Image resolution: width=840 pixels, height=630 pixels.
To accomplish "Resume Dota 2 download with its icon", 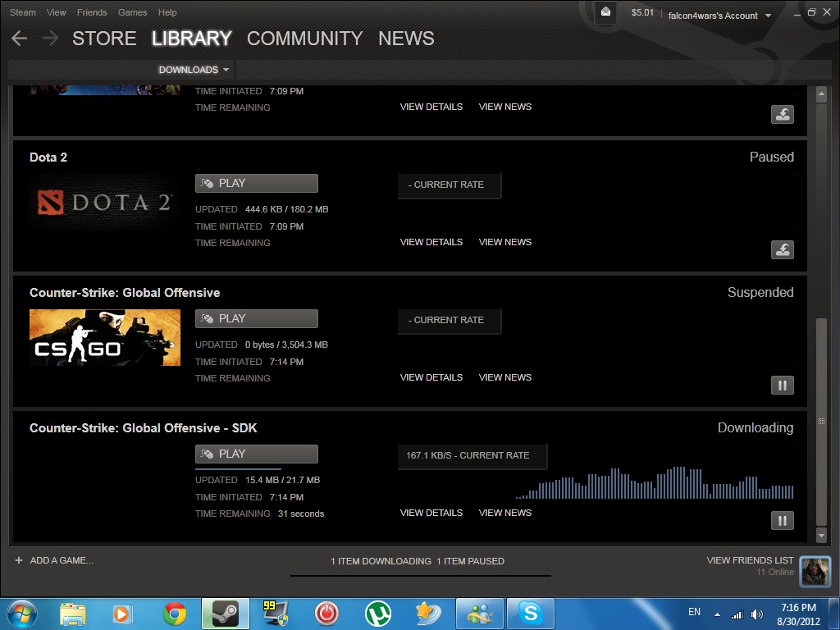I will coord(782,249).
